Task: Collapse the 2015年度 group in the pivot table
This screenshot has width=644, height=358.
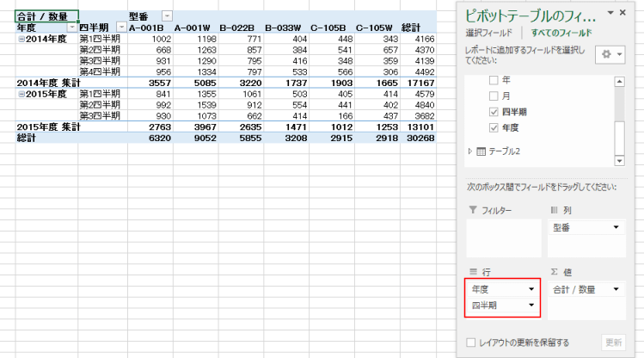Action: [21, 93]
